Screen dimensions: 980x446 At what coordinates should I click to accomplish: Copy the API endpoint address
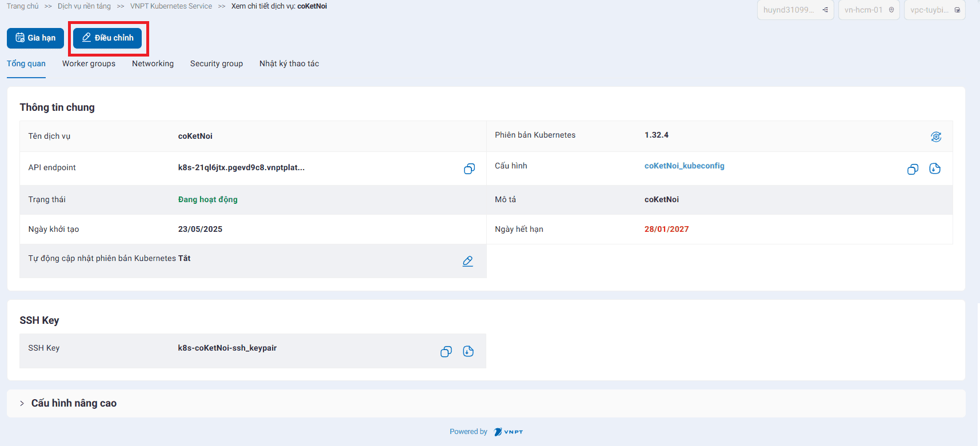coord(469,168)
